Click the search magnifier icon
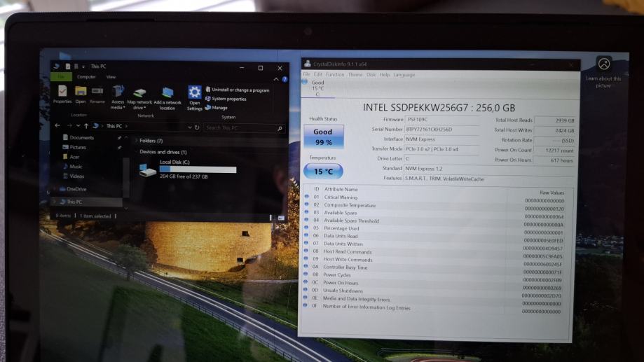This screenshot has width=644, height=362. (280, 128)
